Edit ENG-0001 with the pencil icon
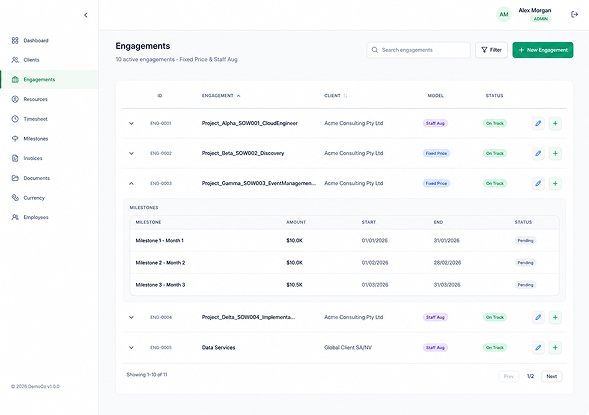Screen dimensions: 589x415 [538, 123]
